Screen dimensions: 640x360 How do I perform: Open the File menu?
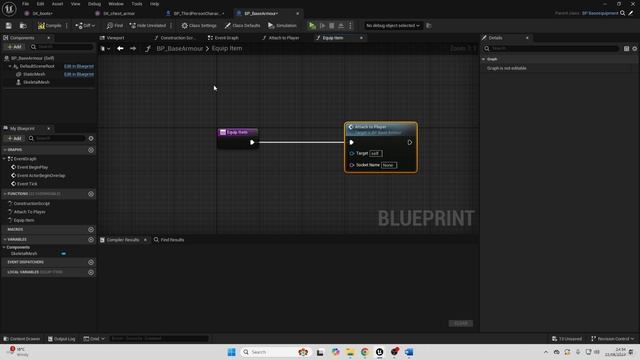pos(25,4)
